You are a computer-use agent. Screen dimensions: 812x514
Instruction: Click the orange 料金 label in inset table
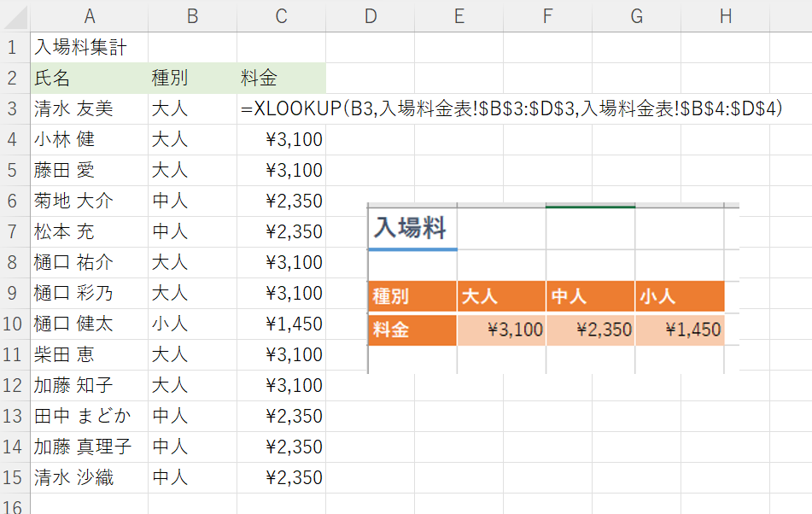(412, 330)
